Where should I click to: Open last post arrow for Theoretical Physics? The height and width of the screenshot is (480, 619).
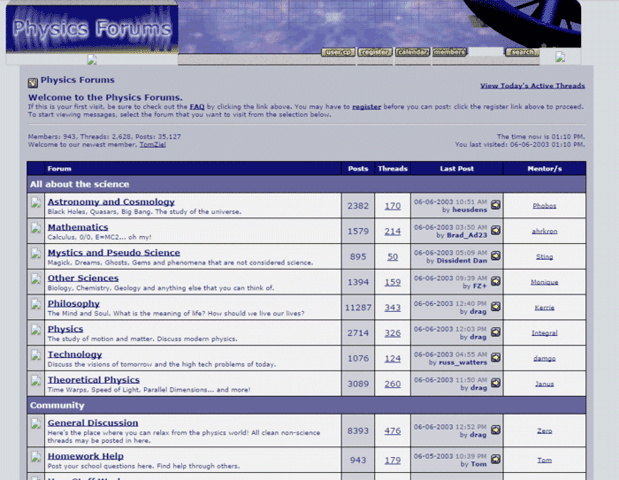click(495, 382)
